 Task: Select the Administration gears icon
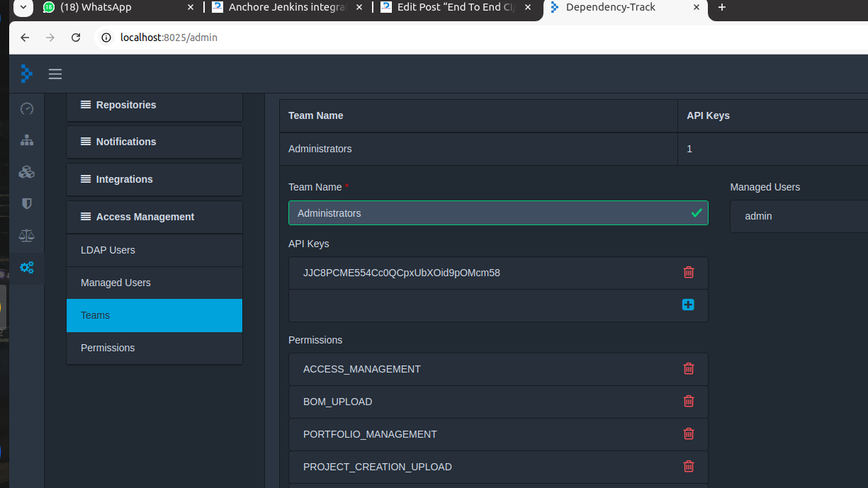pyautogui.click(x=26, y=267)
